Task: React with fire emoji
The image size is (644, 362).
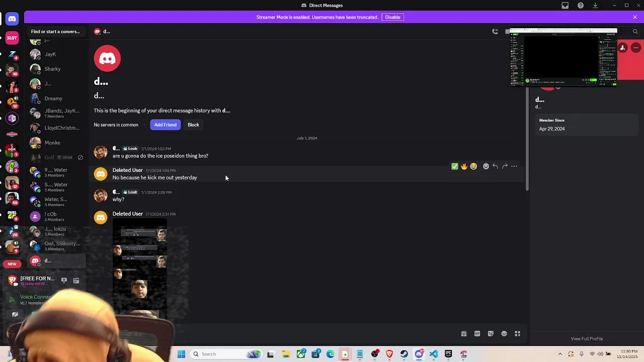Action: coord(464,166)
